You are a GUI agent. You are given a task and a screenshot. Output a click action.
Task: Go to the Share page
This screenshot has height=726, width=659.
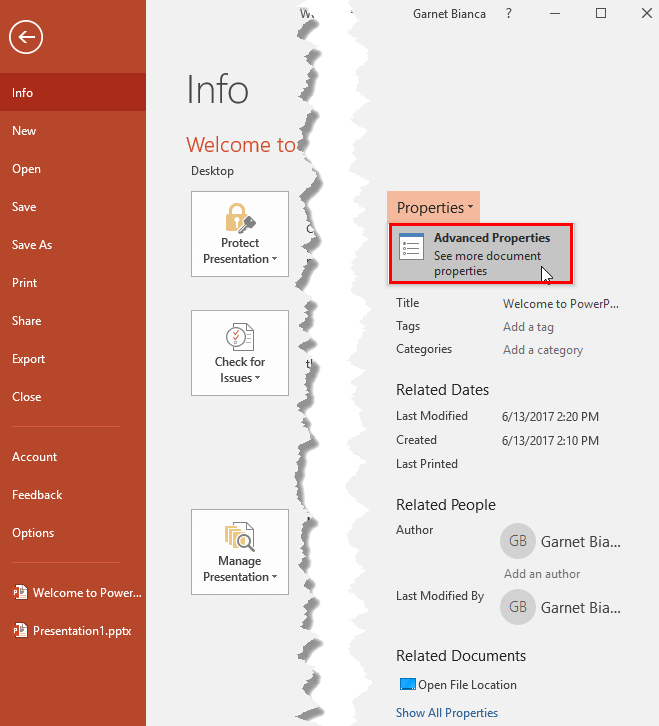[x=73, y=320]
